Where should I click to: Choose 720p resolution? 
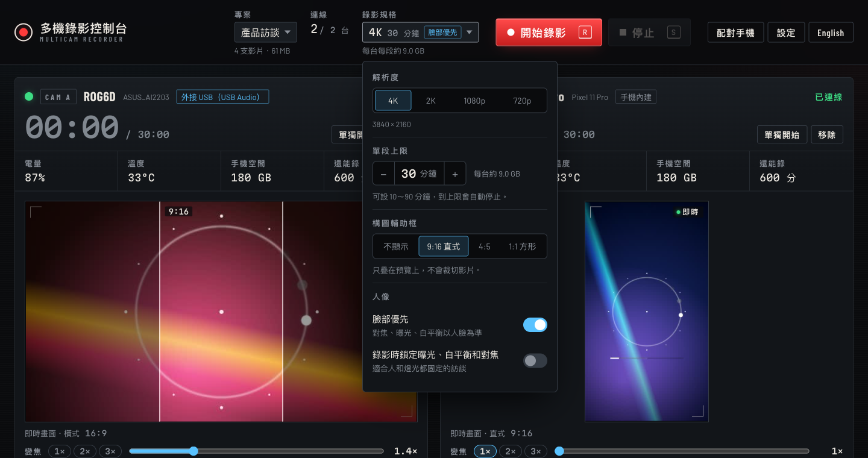[522, 101]
